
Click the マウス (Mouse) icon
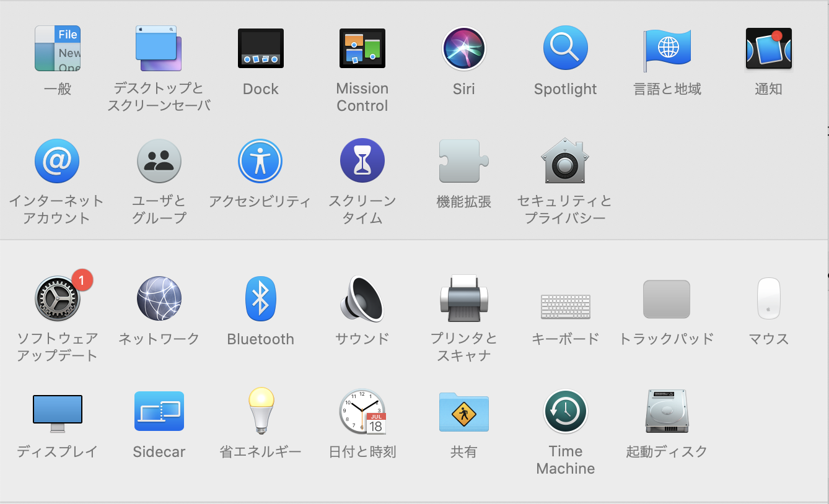[769, 298]
